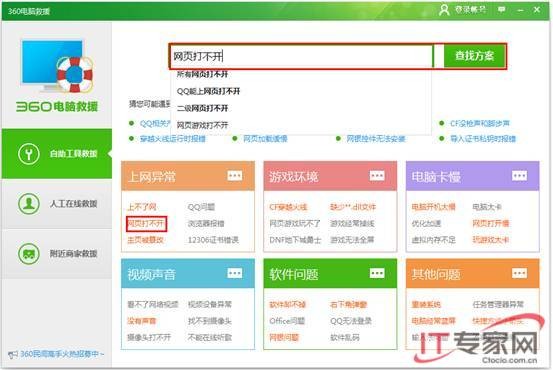553x370 pixels.
Task: Open the more icon on 上网异常 card
Action: [235, 176]
